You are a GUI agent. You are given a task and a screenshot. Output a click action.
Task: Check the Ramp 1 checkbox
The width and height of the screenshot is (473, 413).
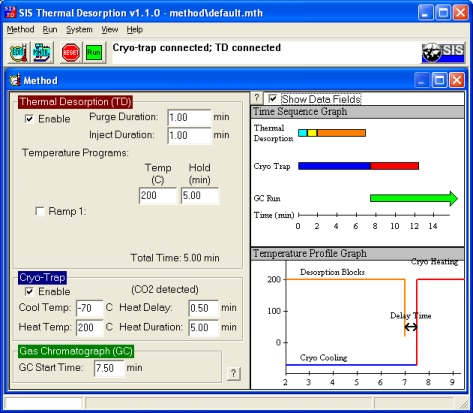coord(40,211)
